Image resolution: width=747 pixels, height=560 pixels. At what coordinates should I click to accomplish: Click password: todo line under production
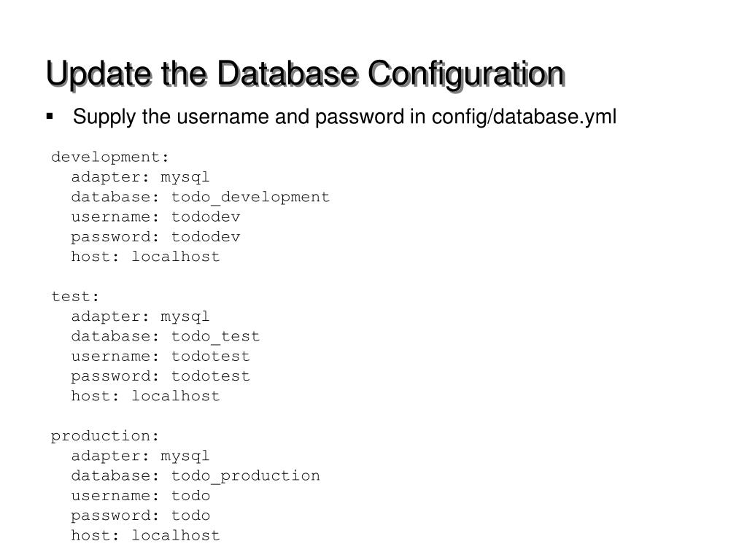141,516
